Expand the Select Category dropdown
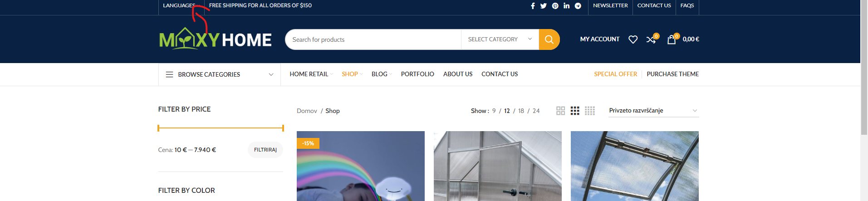 [500, 39]
